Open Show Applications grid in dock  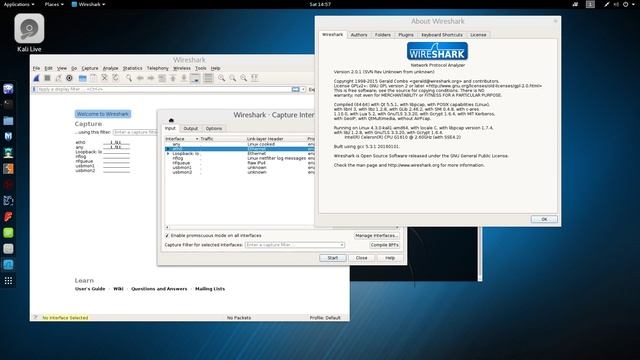[8, 281]
